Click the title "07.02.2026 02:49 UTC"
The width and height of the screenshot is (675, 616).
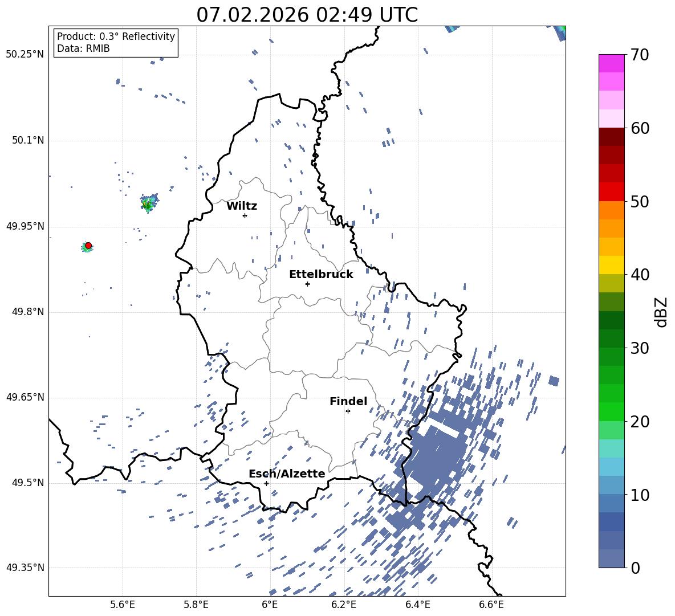point(307,15)
